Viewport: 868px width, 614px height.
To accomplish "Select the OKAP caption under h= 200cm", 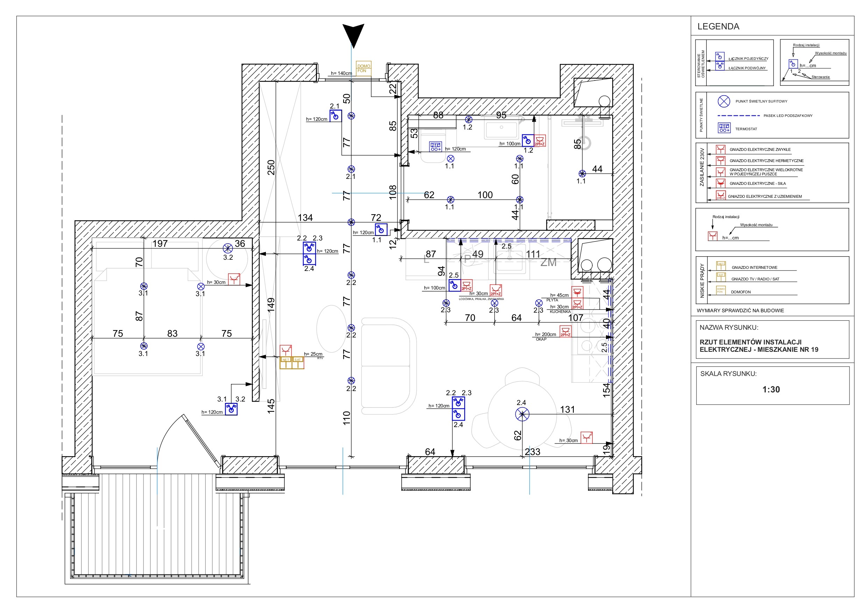I will click(x=541, y=339).
